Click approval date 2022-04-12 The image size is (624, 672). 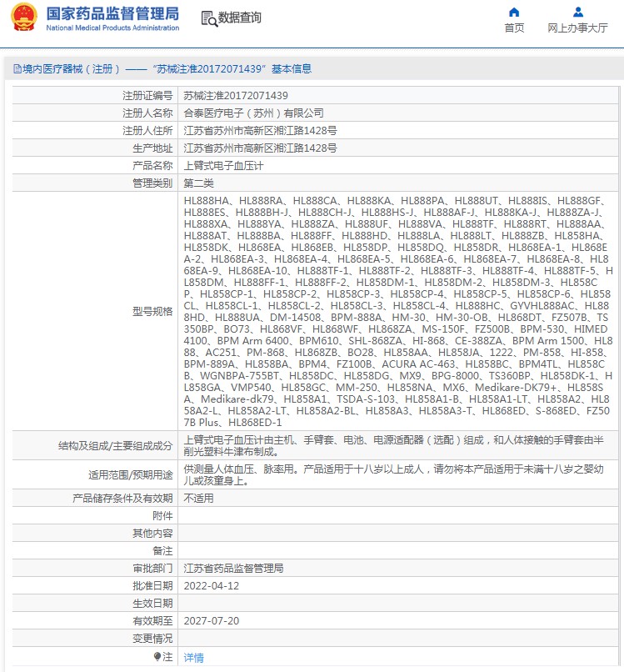pyautogui.click(x=211, y=586)
